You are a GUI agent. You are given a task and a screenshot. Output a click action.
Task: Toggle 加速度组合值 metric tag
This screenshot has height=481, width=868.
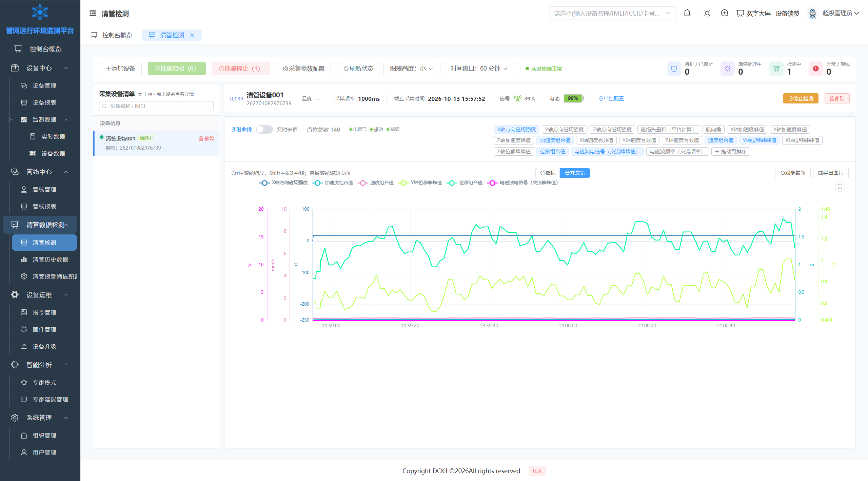coord(555,140)
